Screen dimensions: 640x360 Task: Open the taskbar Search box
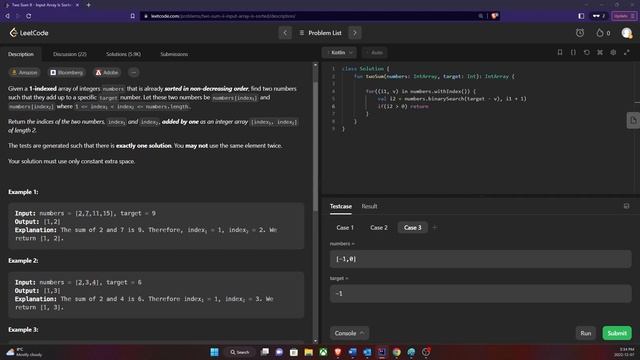[x=240, y=352]
